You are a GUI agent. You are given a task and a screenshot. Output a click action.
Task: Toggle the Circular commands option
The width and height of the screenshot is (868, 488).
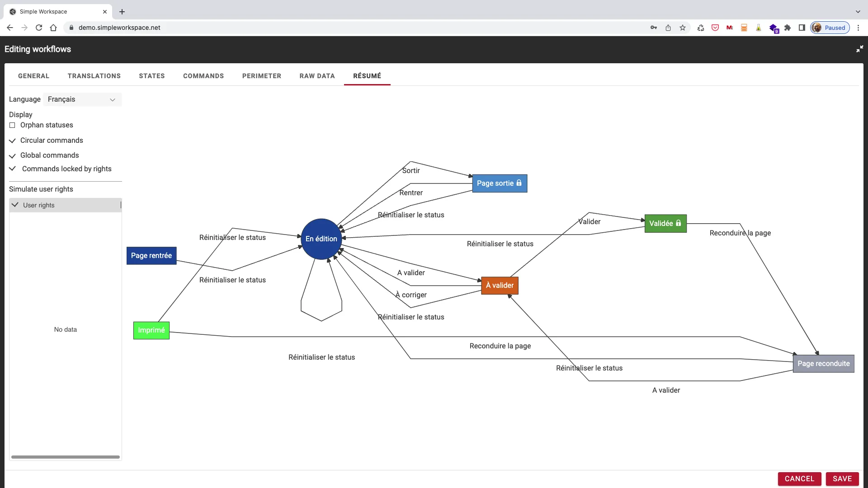(12, 141)
